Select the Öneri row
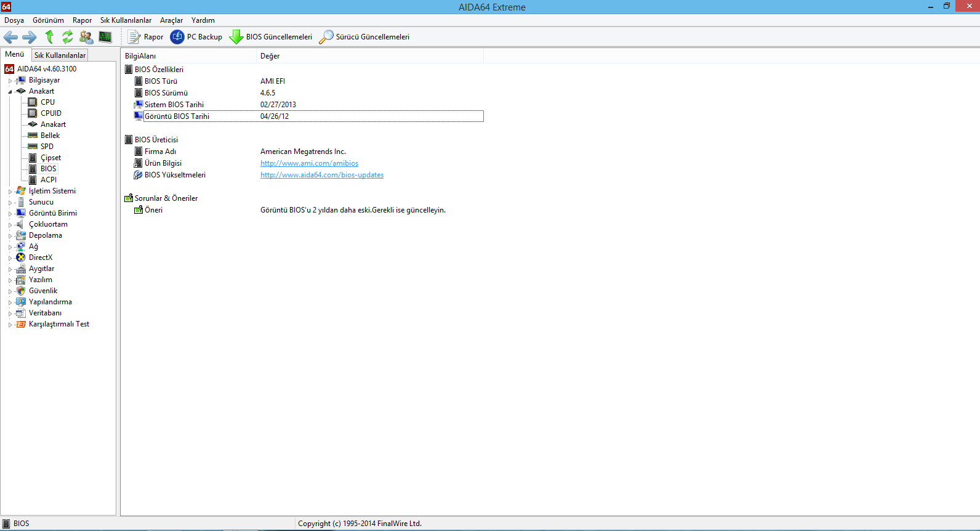 tap(308, 210)
